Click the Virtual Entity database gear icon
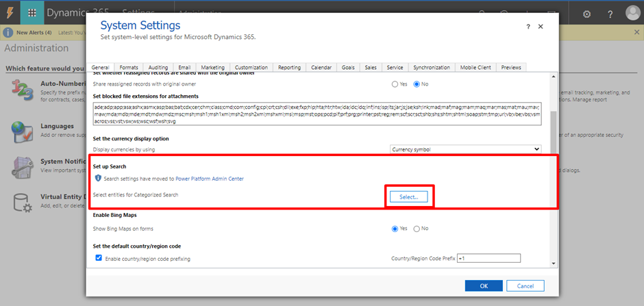Screen dimensions: 644x306 22,203
